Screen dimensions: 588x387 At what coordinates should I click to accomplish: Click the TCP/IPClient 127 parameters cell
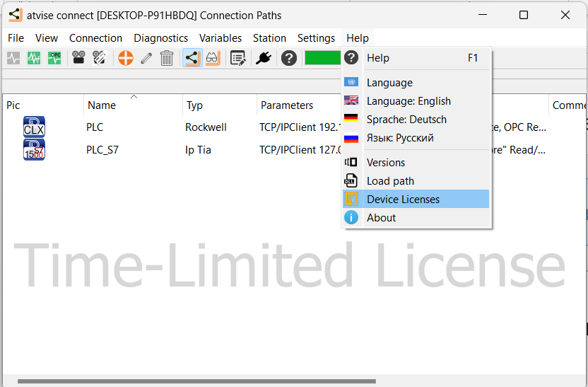point(300,150)
